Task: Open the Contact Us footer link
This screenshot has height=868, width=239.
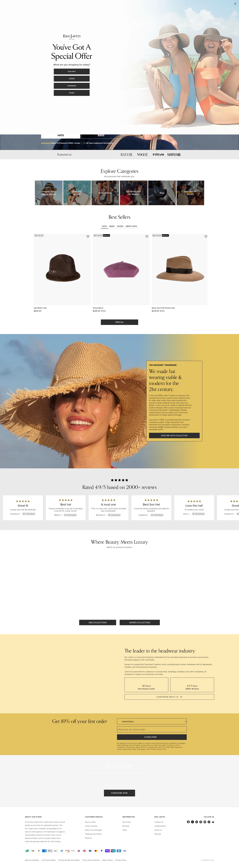Action: pyautogui.click(x=159, y=822)
